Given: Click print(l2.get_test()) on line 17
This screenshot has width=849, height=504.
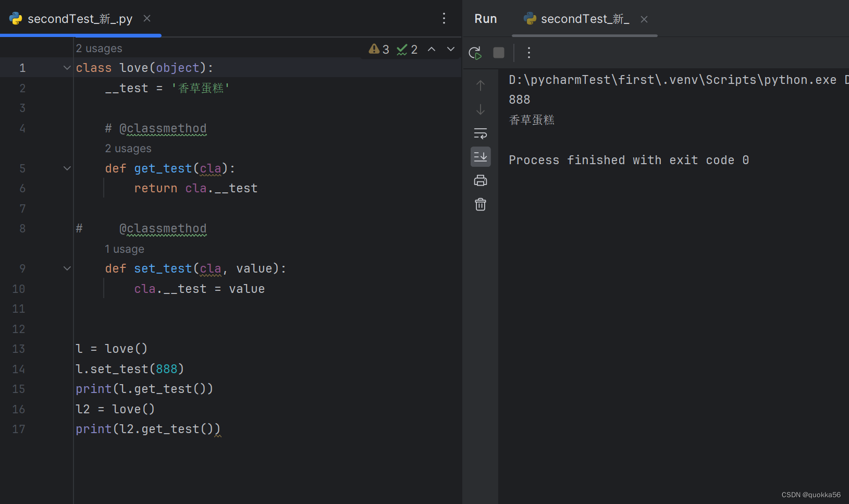Looking at the screenshot, I should coord(148,429).
